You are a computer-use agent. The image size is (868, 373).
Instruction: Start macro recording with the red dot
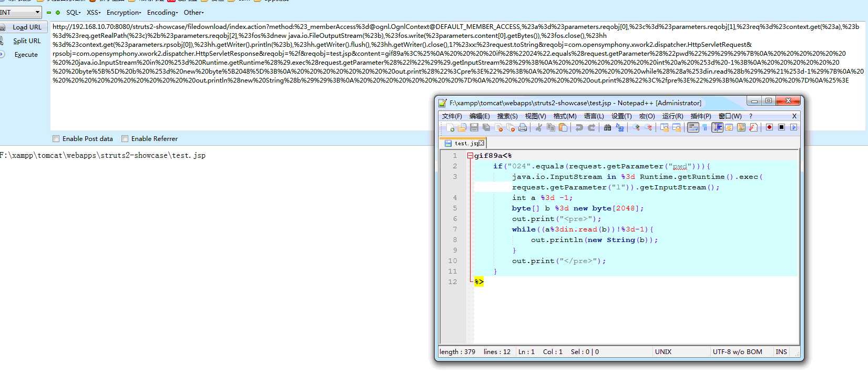point(769,127)
